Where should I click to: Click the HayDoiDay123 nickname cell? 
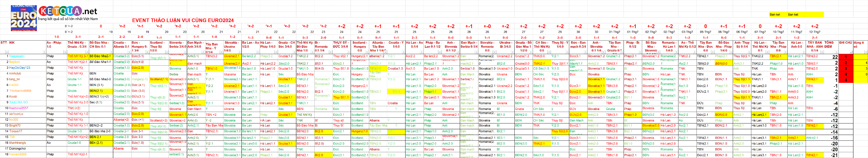coord(20,68)
